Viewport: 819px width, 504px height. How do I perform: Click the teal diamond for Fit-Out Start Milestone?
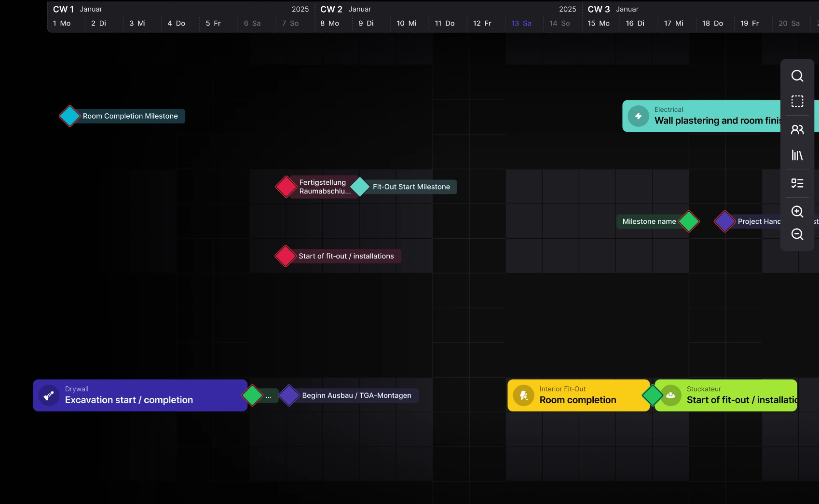[x=360, y=187]
